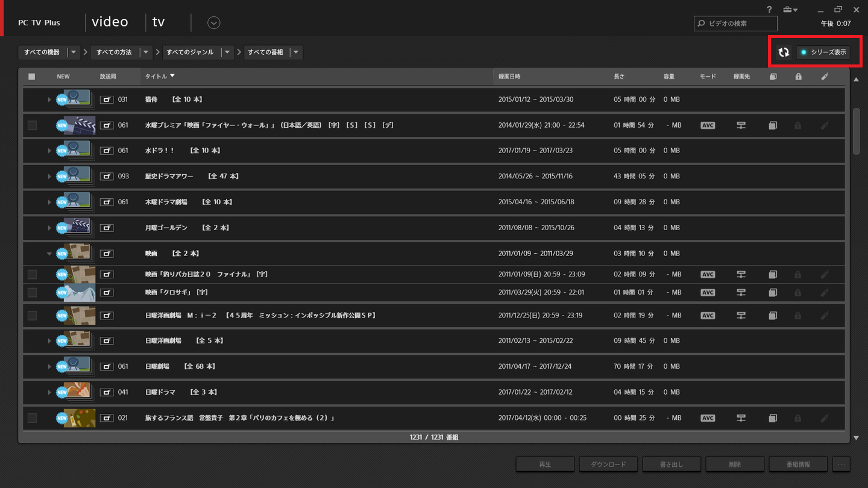Image resolution: width=868 pixels, height=488 pixels.
Task: Click the copy-count icon in the column header
Action: (x=773, y=77)
